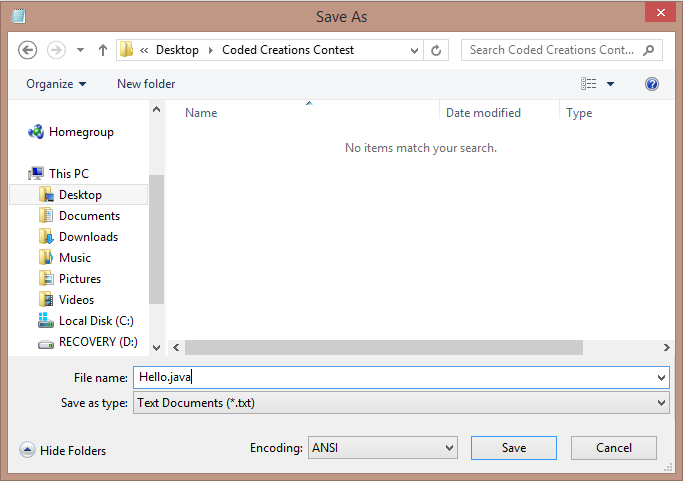
Task: Click the Homegroup icon
Action: pyautogui.click(x=36, y=132)
